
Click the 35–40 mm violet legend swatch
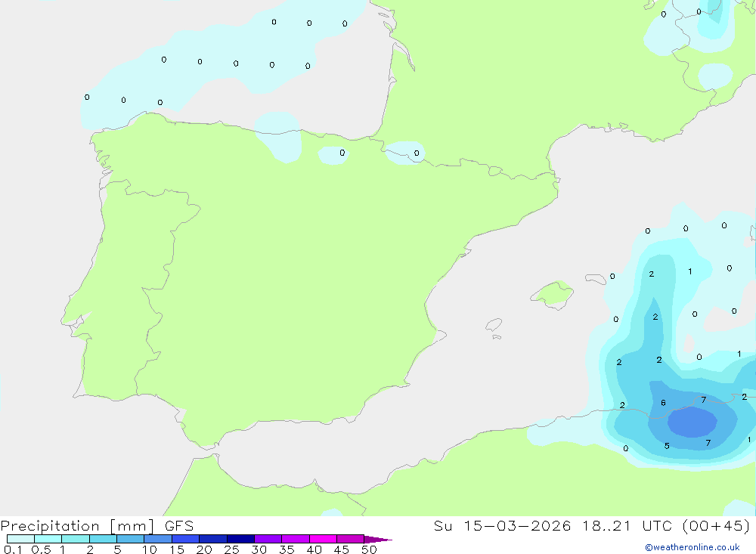click(x=296, y=539)
